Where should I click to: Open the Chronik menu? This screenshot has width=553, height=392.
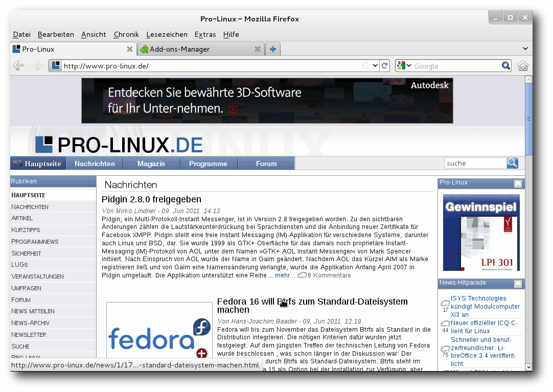126,34
